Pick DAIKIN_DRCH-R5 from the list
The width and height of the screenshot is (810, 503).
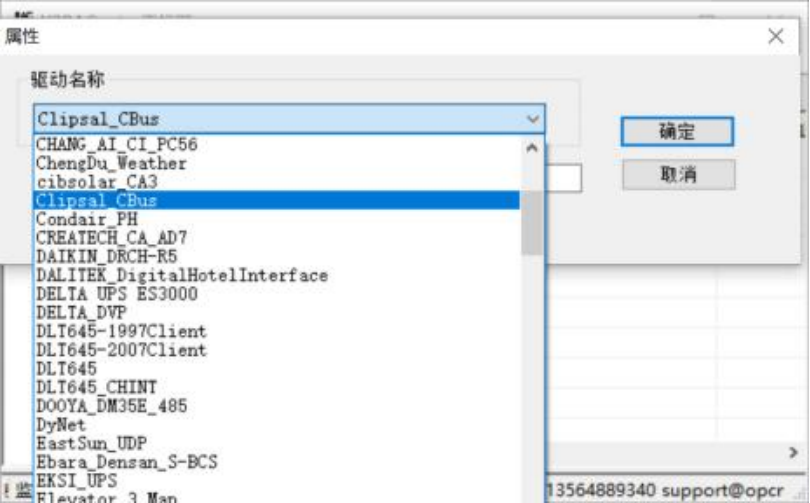tap(277, 256)
